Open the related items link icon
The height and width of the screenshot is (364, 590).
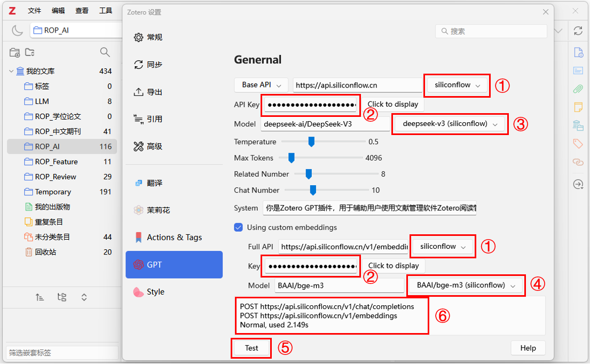(x=578, y=162)
